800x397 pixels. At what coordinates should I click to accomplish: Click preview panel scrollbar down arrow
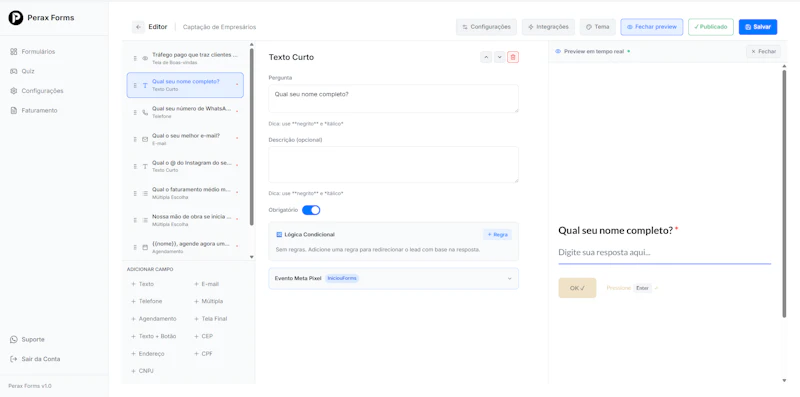coord(784,380)
